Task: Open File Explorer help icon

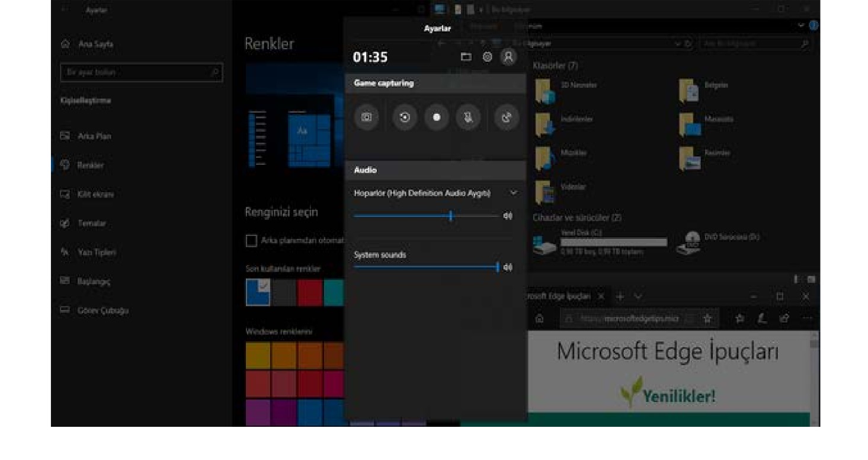Action: pos(813,25)
